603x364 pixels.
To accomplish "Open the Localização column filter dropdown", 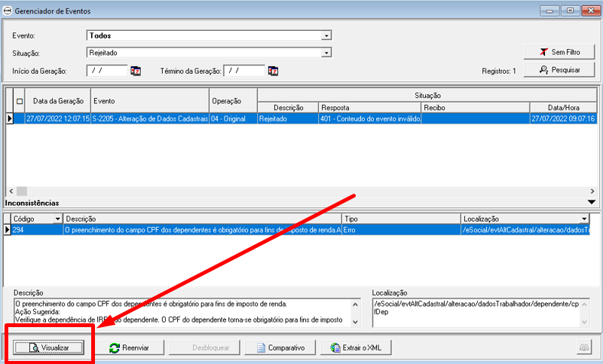I will tap(584, 219).
